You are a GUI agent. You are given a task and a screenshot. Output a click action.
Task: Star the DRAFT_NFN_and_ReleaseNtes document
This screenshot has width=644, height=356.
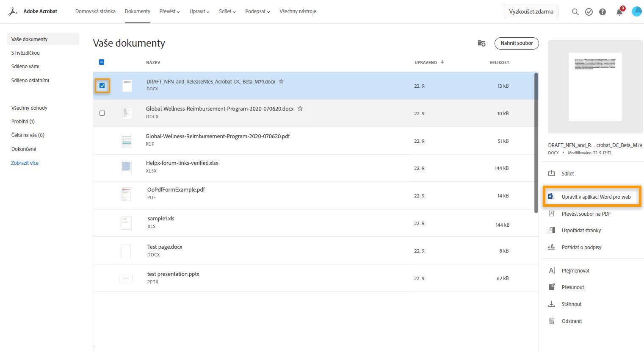coord(281,81)
